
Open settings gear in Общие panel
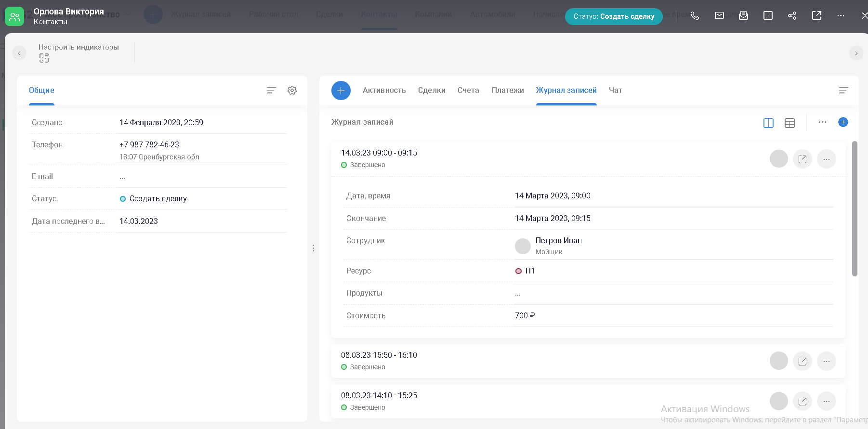(292, 91)
